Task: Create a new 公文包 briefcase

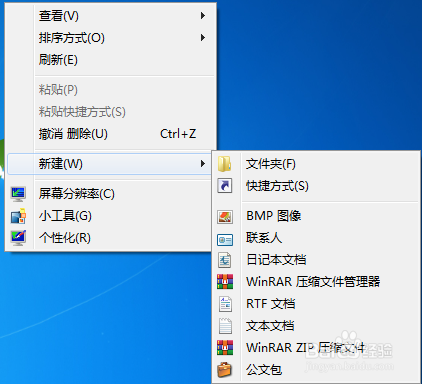Action: point(316,370)
